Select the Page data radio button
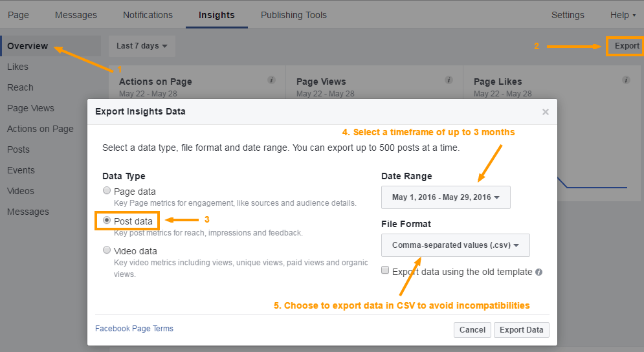This screenshot has width=644, height=352. point(107,191)
